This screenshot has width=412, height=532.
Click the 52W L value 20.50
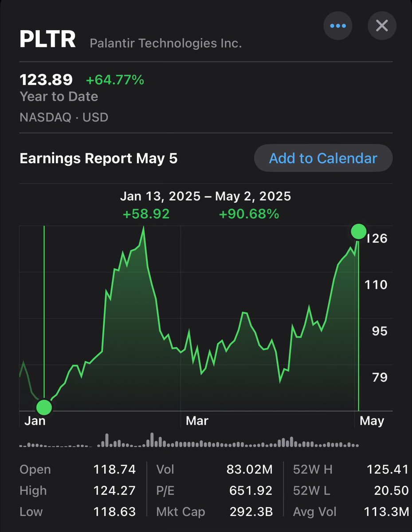pyautogui.click(x=391, y=491)
